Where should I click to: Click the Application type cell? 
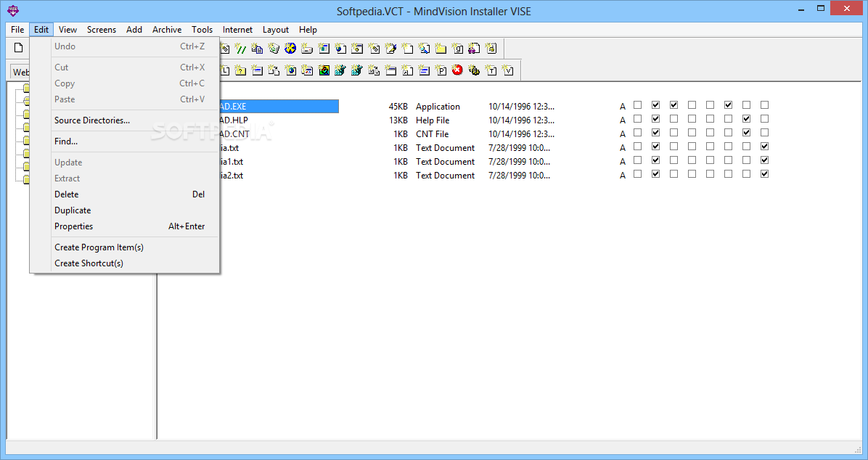(438, 106)
